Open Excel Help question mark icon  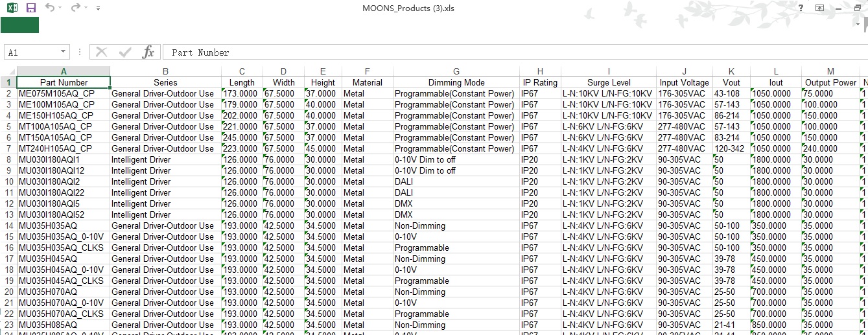801,8
